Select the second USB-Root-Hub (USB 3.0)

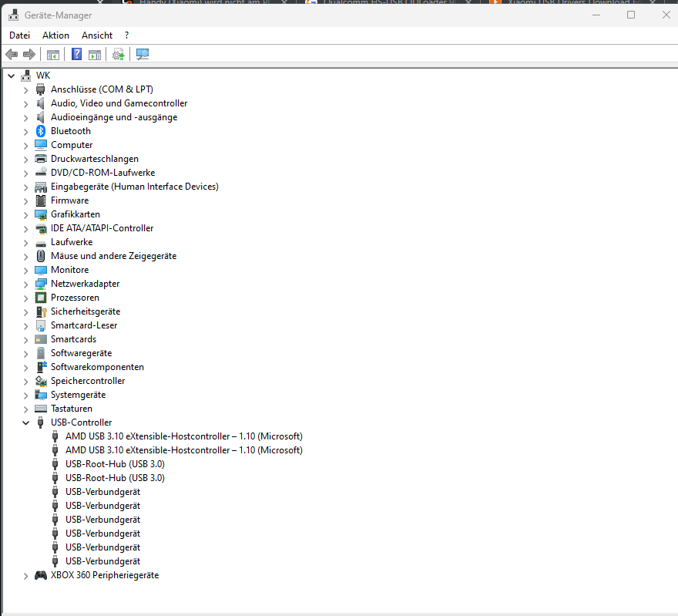pyautogui.click(x=115, y=477)
